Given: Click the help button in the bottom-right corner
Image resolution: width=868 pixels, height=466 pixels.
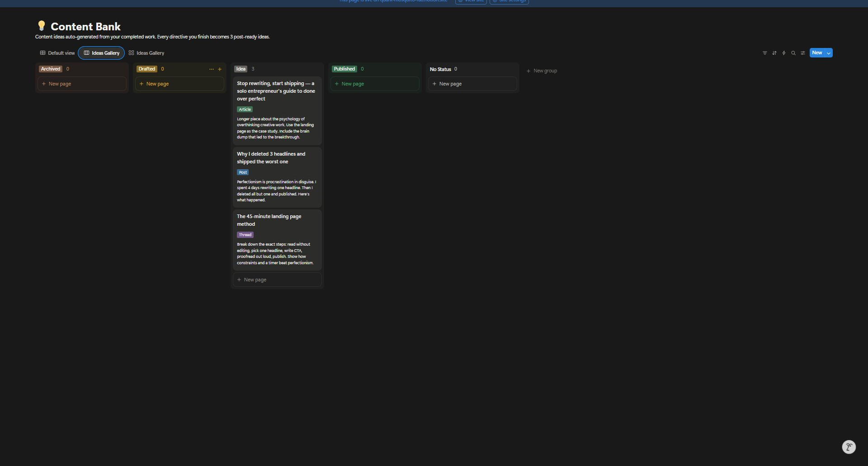Looking at the screenshot, I should pyautogui.click(x=849, y=447).
